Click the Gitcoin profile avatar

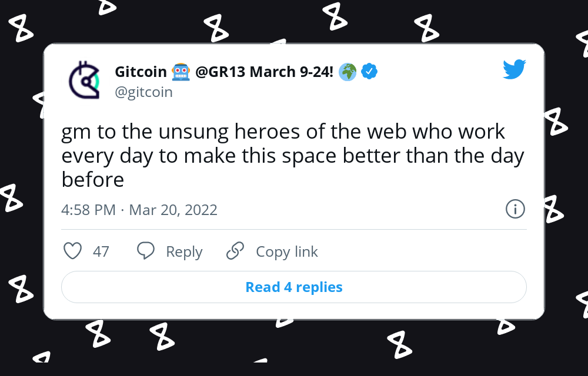[x=84, y=80]
